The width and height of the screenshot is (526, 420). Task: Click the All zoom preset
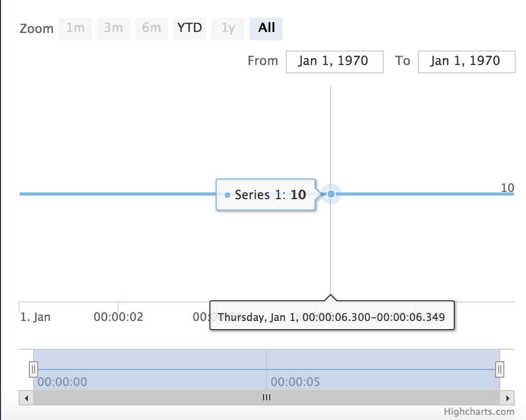[x=266, y=28]
